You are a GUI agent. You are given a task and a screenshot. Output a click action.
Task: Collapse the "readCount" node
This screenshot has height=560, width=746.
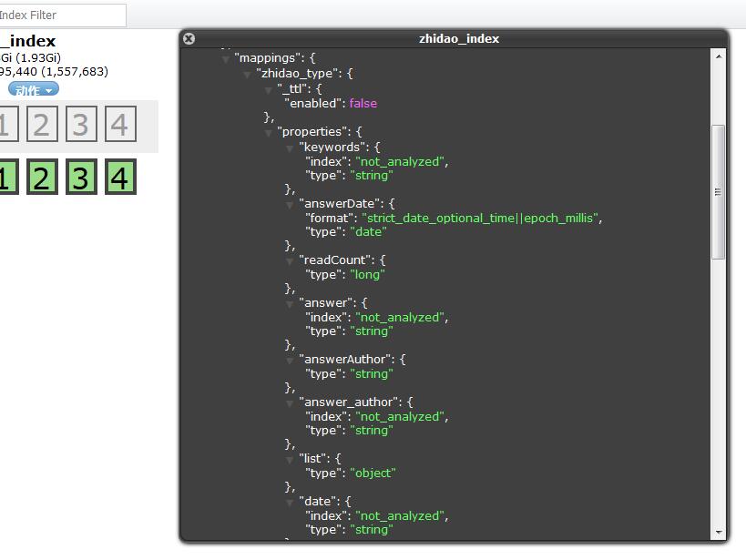click(x=290, y=261)
